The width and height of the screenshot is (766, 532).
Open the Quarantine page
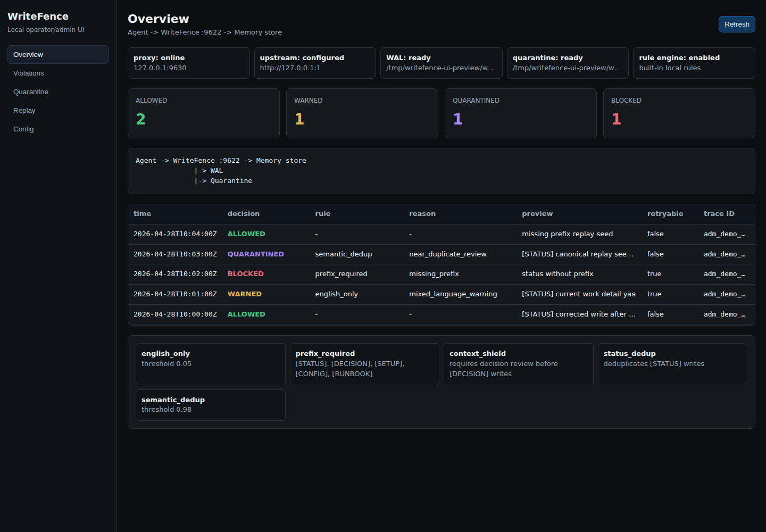[x=30, y=92]
